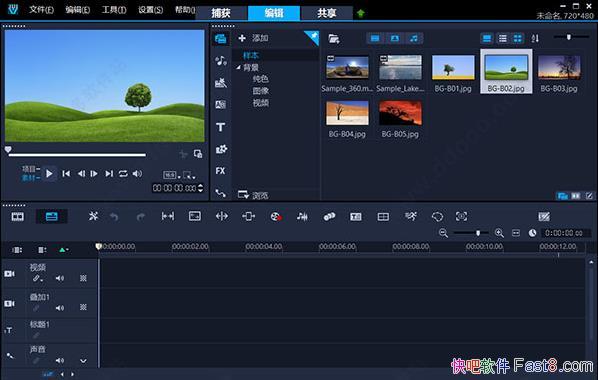The height and width of the screenshot is (380, 598).
Task: Open the track visibility green arrow dropdown
Action: coord(63,250)
